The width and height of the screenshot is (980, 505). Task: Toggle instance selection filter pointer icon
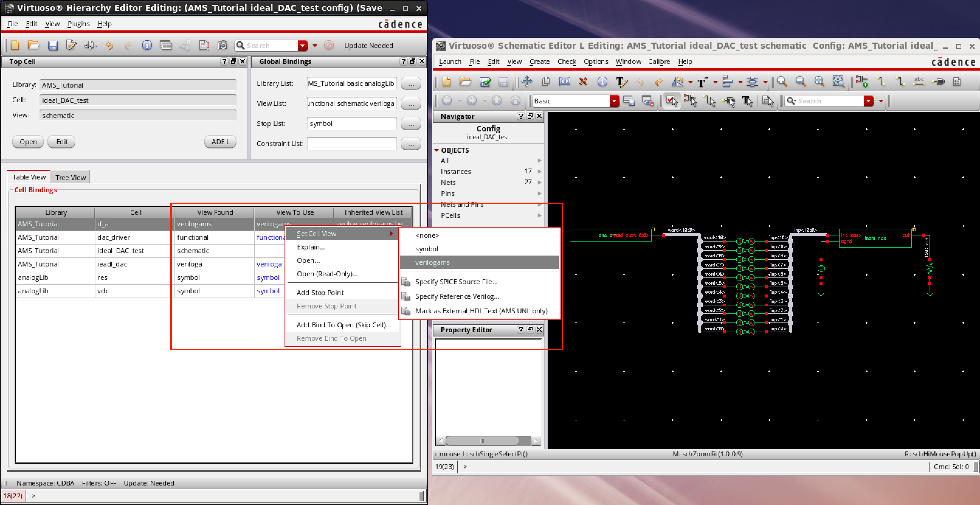690,101
